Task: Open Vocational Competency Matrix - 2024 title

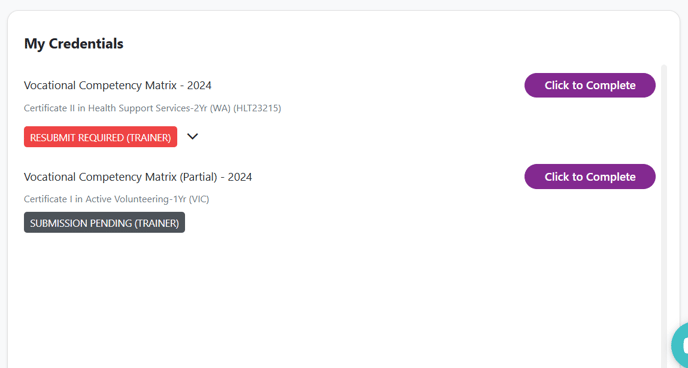Action: [118, 85]
